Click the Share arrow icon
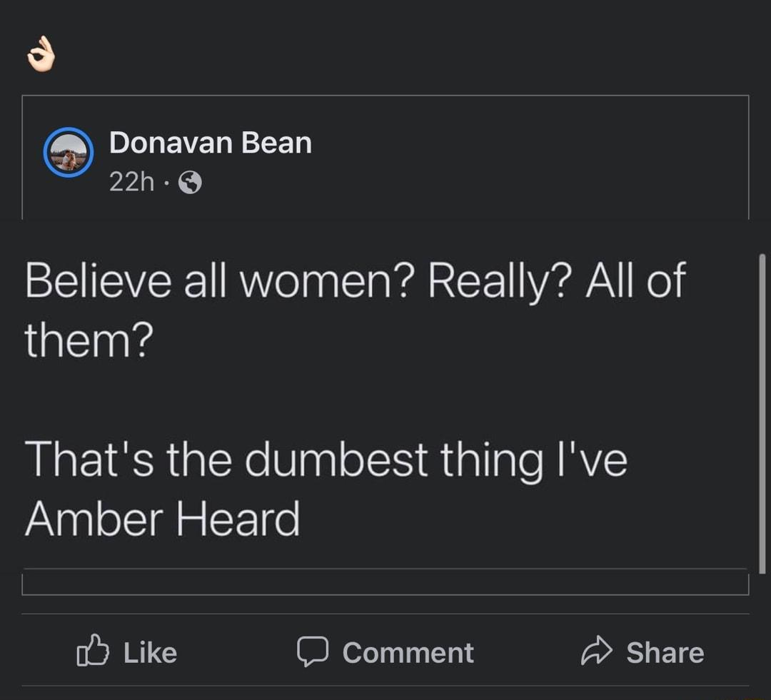Screen dimensions: 771x700 tap(598, 649)
